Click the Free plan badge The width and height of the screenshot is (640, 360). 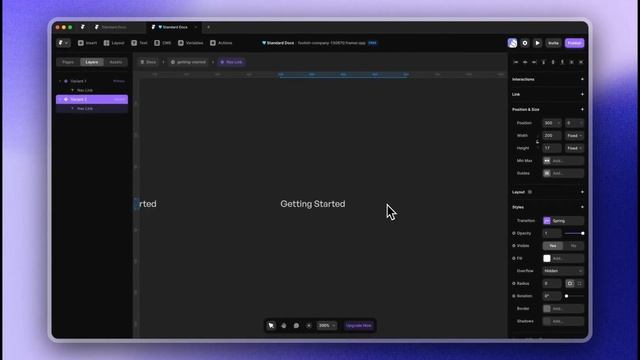tap(373, 43)
